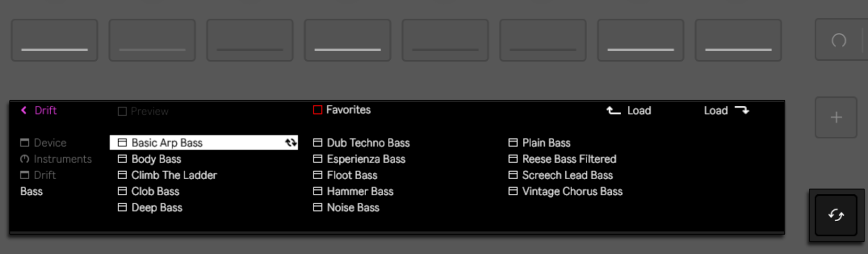Click the Instruments category icon

tap(25, 159)
